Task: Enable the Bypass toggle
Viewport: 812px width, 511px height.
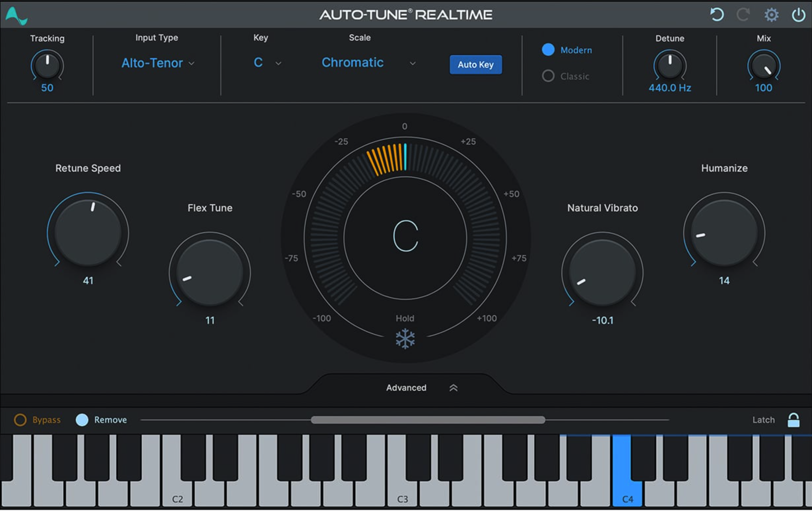Action: click(20, 420)
